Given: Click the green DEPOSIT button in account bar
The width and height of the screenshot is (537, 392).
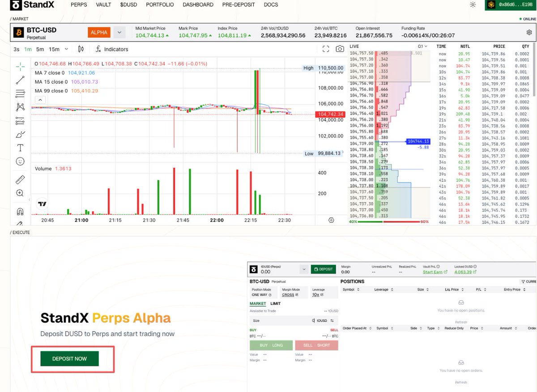Looking at the screenshot, I should [323, 269].
